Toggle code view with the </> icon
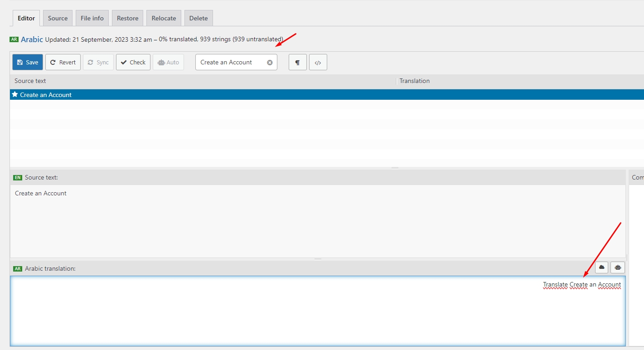644x350 pixels. tap(318, 63)
